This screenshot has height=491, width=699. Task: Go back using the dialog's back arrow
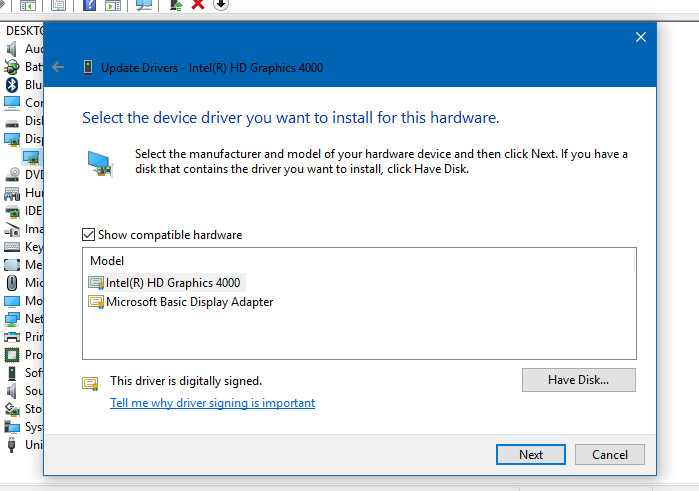pyautogui.click(x=58, y=67)
